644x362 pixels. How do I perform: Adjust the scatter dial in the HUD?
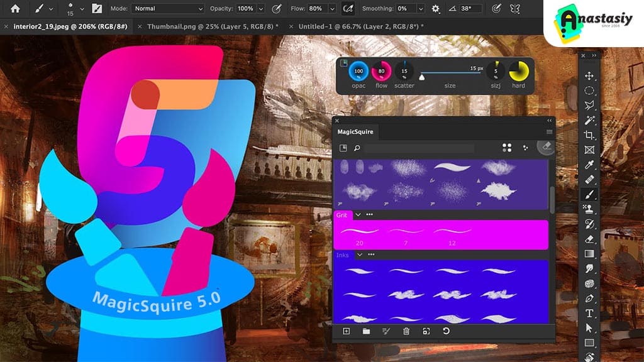[404, 72]
